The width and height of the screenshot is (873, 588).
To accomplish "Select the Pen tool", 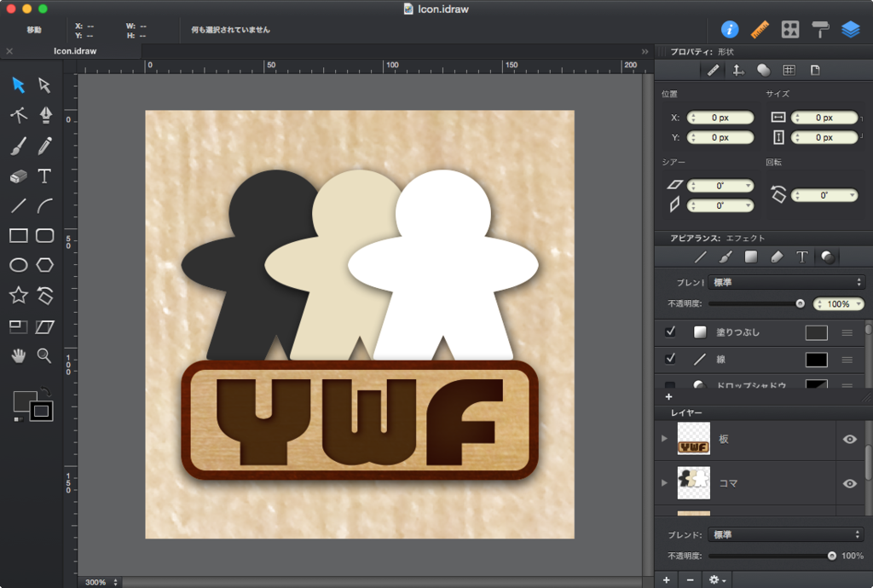I will tap(45, 115).
